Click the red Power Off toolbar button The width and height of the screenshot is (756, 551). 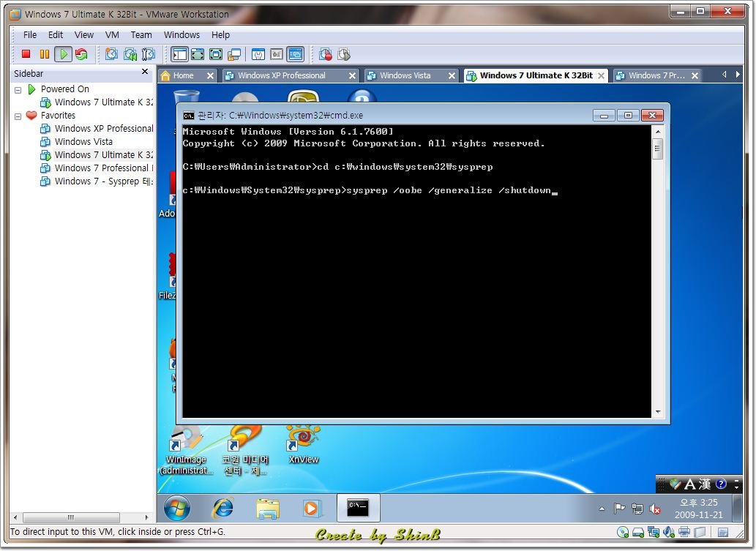26,54
